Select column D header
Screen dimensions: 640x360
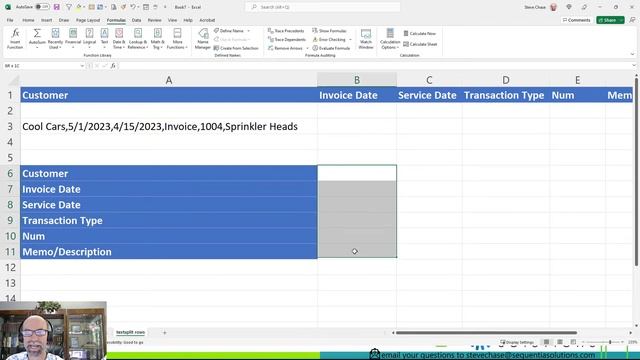(x=506, y=80)
